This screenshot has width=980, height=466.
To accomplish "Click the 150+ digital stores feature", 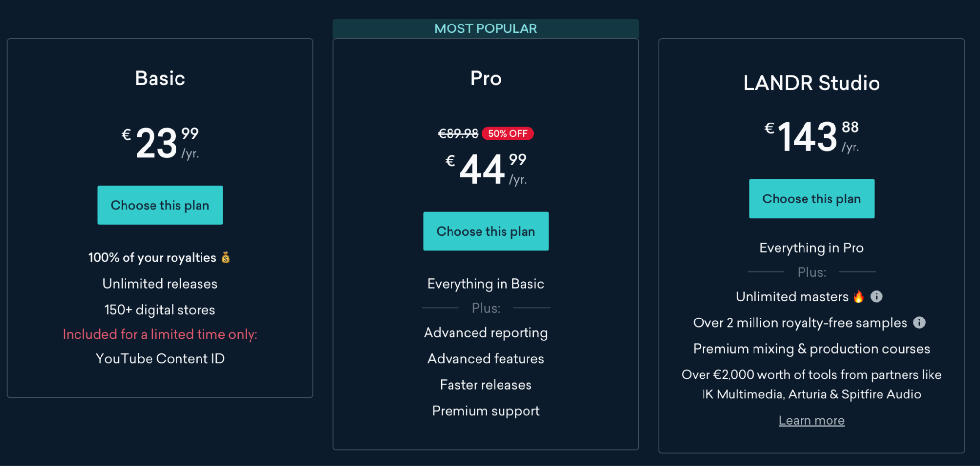I will coord(160,309).
